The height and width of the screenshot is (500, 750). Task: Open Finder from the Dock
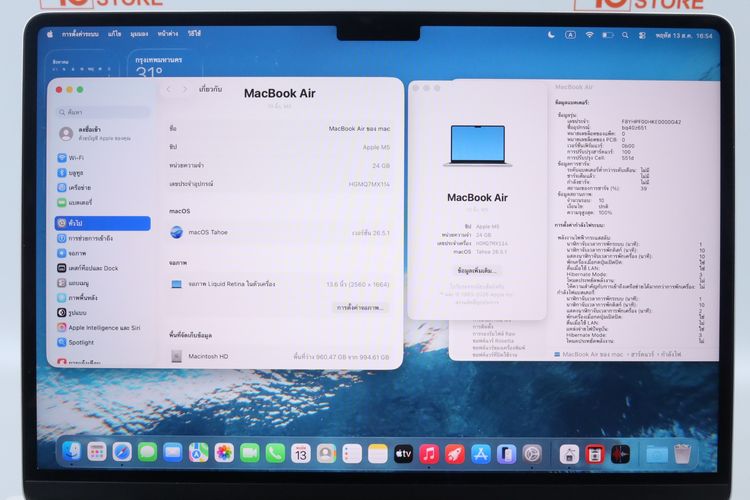point(72,452)
